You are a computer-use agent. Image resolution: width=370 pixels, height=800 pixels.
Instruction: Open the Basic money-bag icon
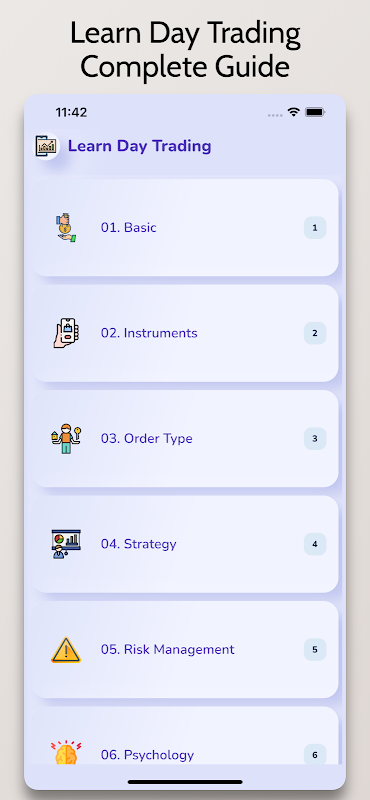[x=65, y=228]
